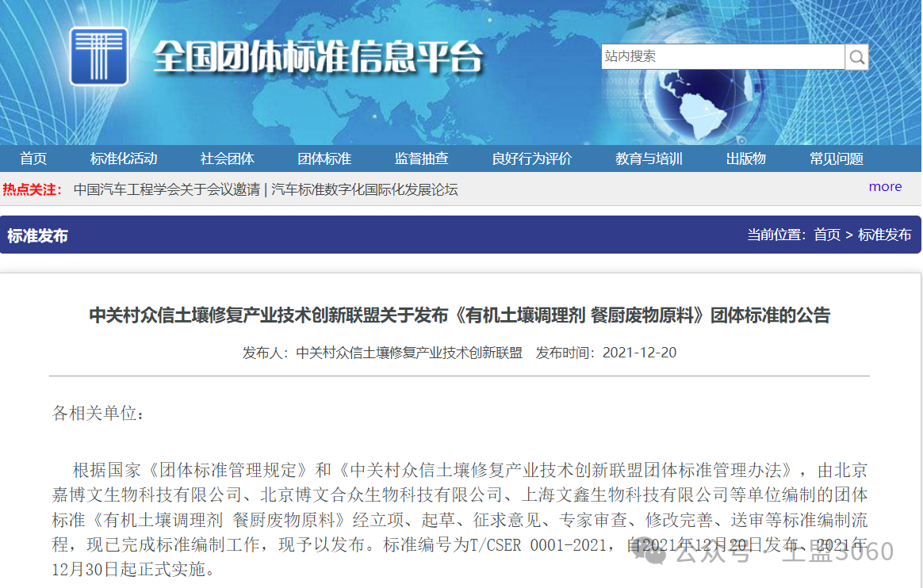Image resolution: width=923 pixels, height=588 pixels.
Task: Click 标准发布 in the breadcrumb trail
Action: click(x=885, y=235)
